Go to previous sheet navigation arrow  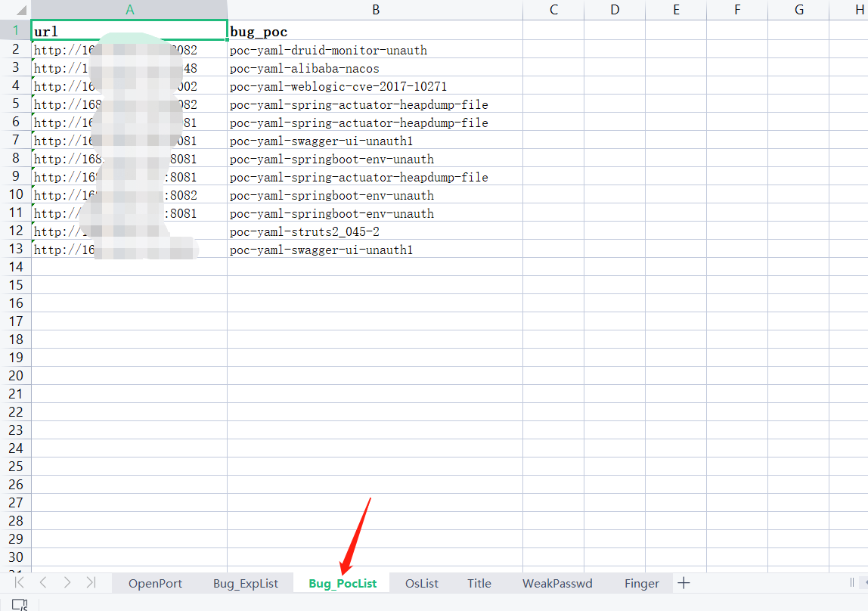[x=43, y=583]
